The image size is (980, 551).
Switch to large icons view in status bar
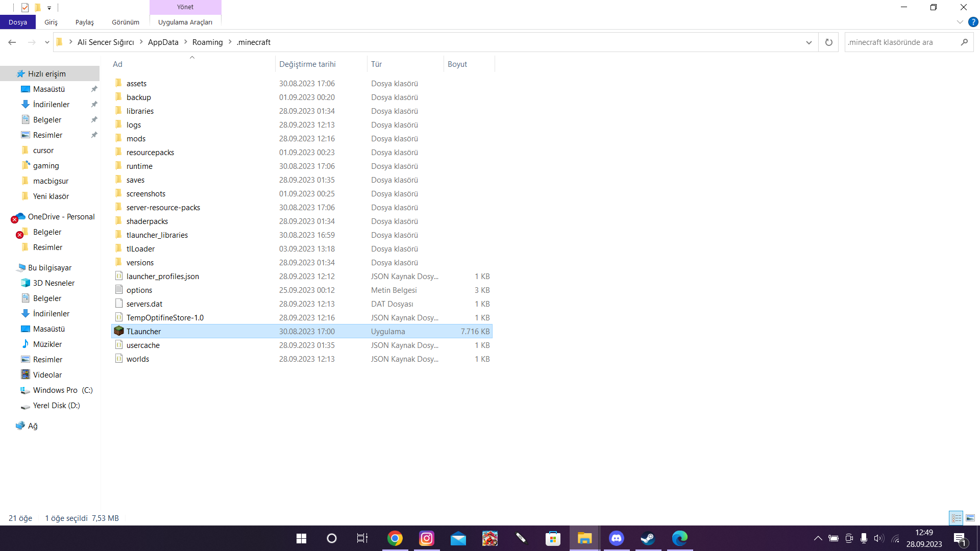click(x=970, y=518)
